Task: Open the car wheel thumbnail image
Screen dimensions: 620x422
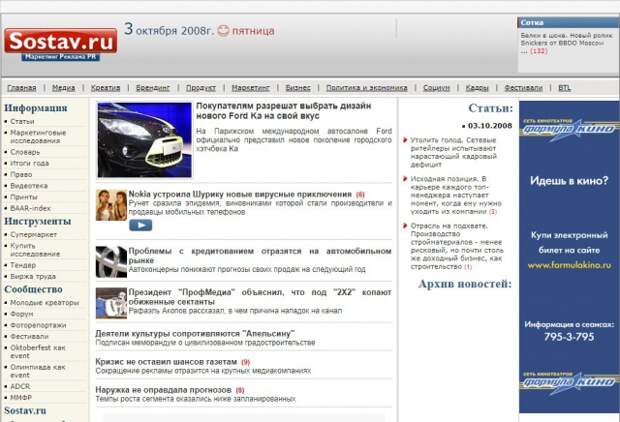Action: (x=111, y=261)
